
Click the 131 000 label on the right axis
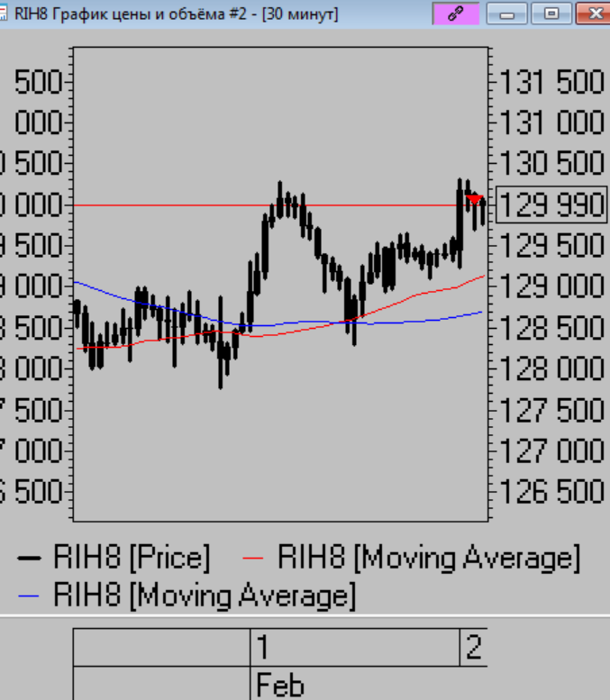click(551, 123)
